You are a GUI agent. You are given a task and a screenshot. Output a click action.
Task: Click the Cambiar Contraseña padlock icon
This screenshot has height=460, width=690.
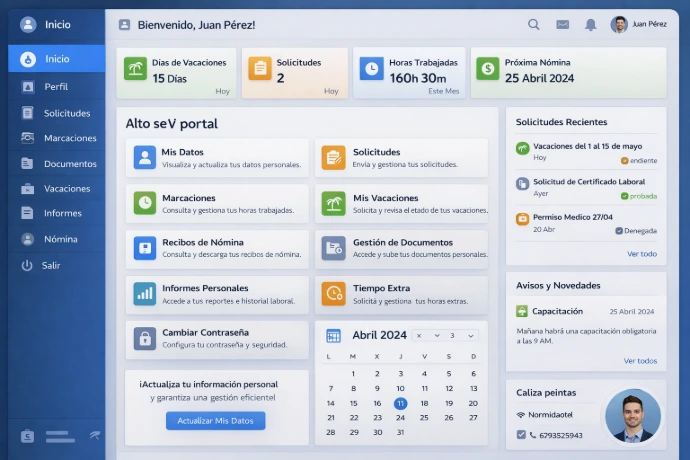click(145, 338)
